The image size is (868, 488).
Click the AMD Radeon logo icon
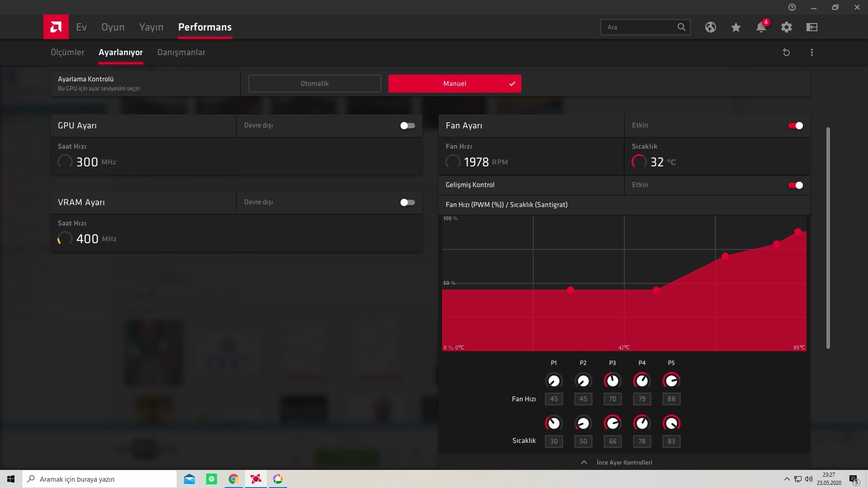point(56,27)
